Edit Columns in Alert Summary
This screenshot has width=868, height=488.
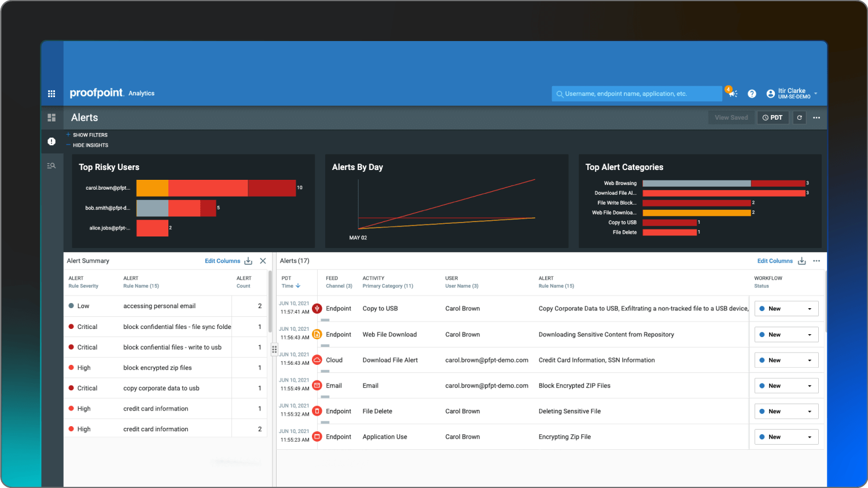click(222, 261)
